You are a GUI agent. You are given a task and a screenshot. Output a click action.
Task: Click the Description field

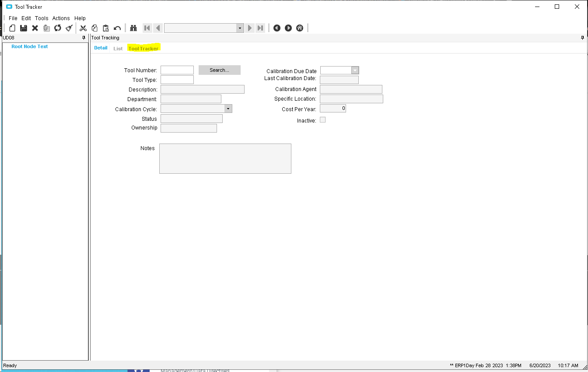[x=203, y=89]
